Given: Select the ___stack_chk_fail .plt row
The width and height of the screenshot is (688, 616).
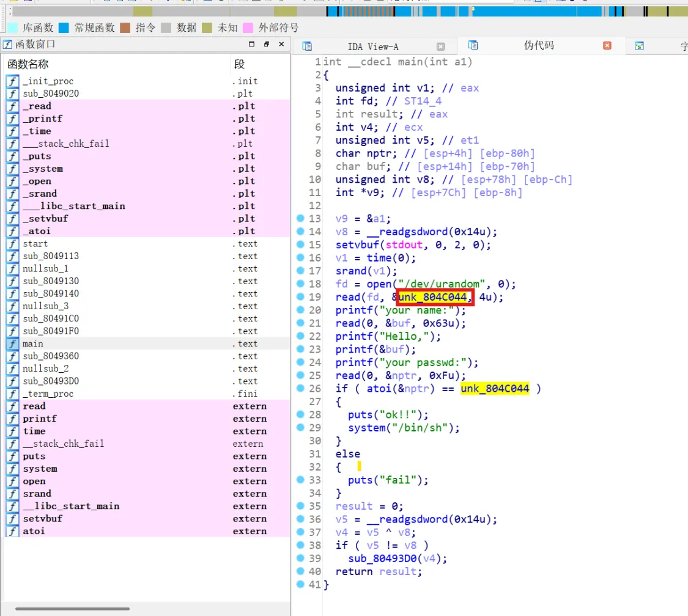Looking at the screenshot, I should [x=147, y=144].
